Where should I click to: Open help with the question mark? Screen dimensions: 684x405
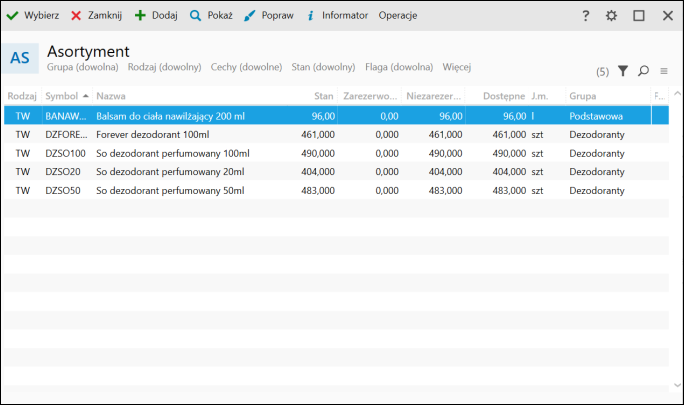click(586, 16)
